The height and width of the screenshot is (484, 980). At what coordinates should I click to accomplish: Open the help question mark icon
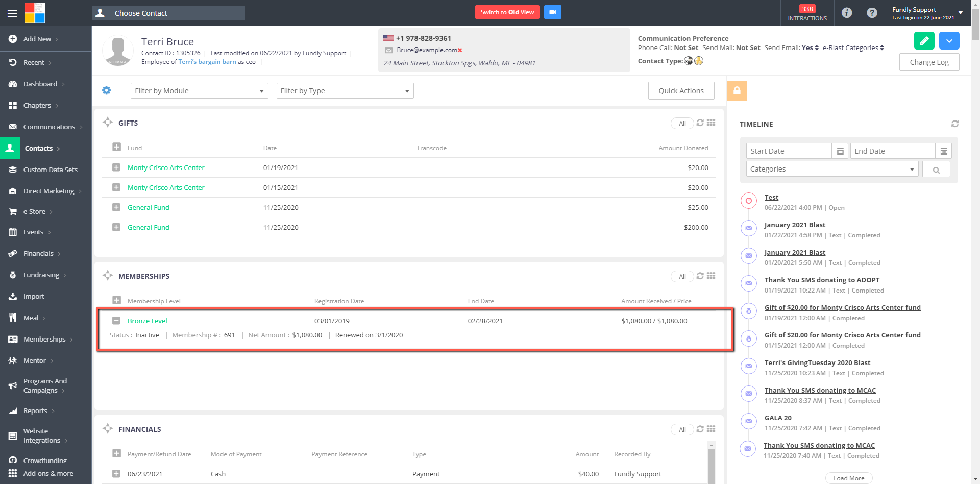(x=872, y=13)
